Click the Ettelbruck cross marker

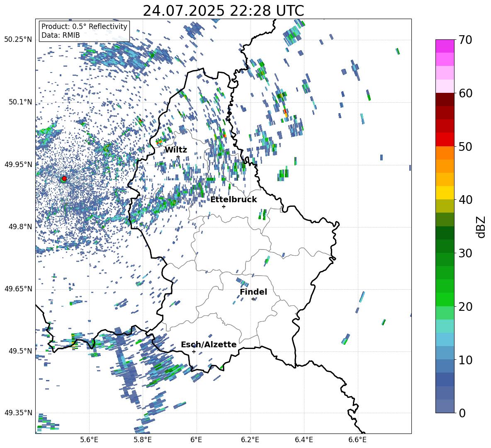(224, 206)
